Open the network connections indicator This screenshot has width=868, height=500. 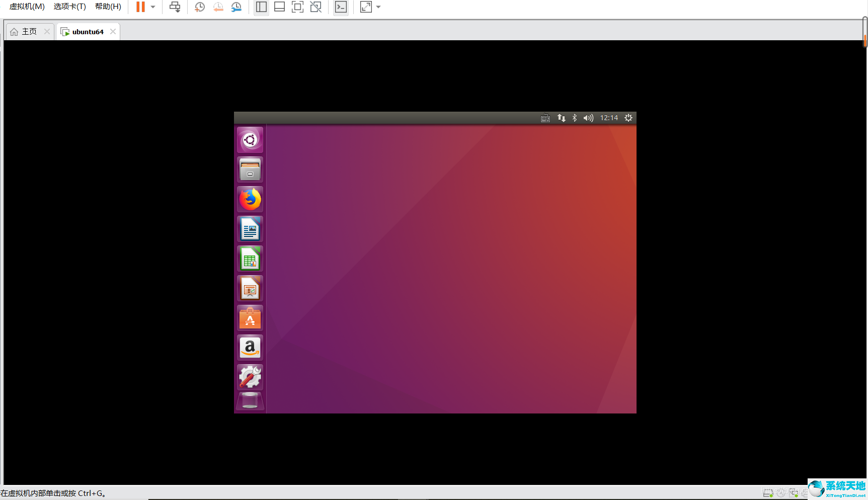point(562,118)
